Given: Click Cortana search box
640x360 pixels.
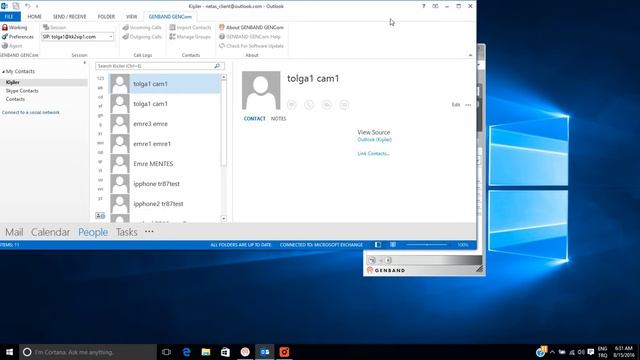Looking at the screenshot, I should [x=88, y=352].
